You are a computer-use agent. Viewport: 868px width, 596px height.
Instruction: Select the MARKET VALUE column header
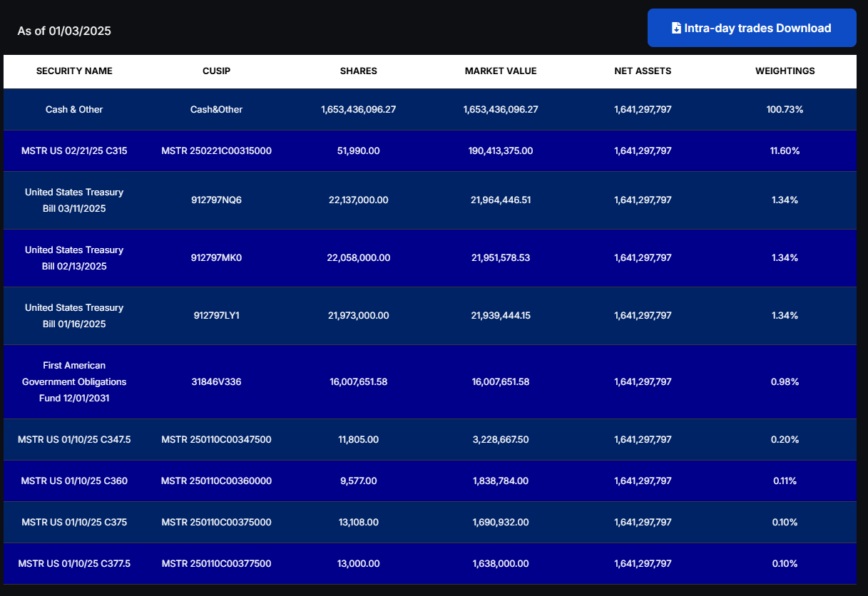pos(501,71)
